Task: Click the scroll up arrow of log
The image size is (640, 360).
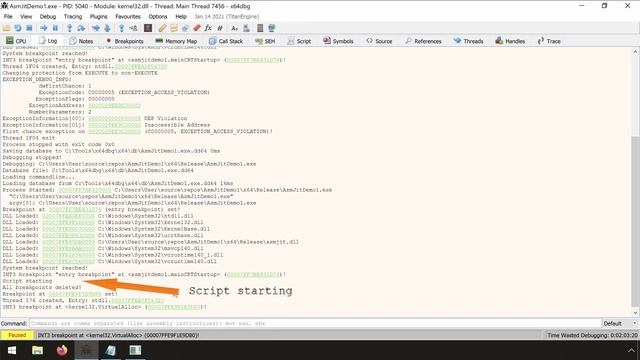Action: [x=635, y=51]
